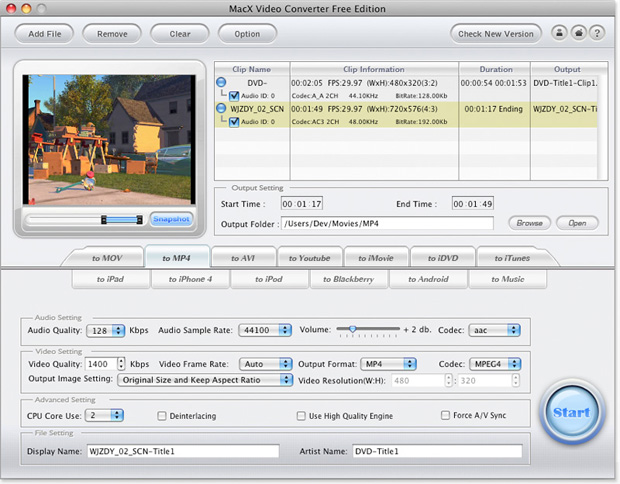Switch to the to Youtube tab

point(309,258)
